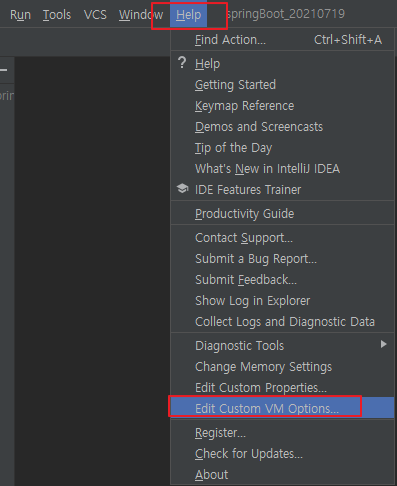Launch IDE Features Trainer
397x486 pixels.
282,190
